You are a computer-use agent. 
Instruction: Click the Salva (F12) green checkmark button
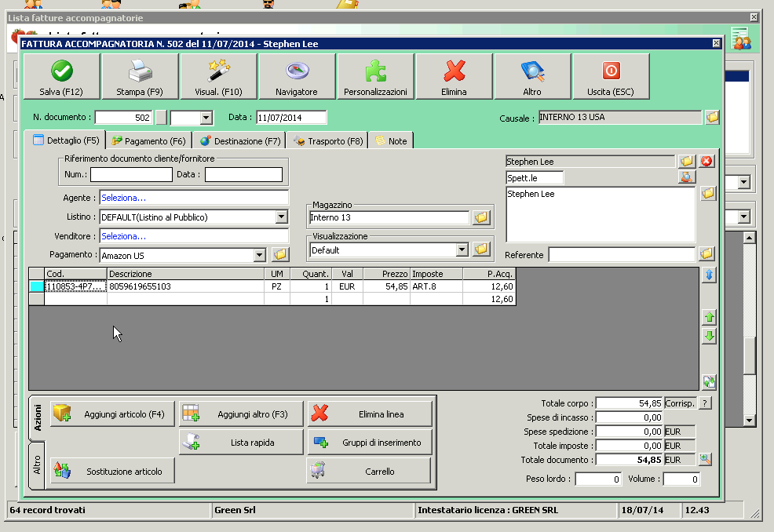(61, 78)
